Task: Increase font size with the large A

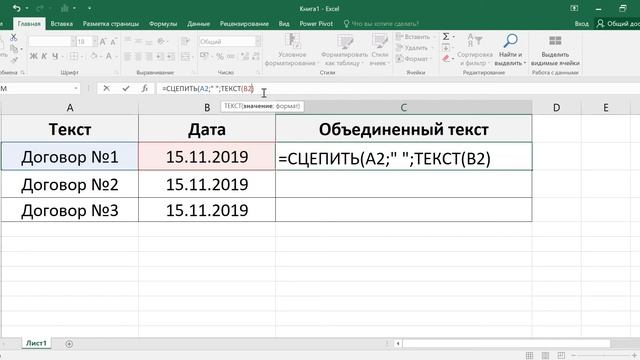Action: click(x=103, y=41)
